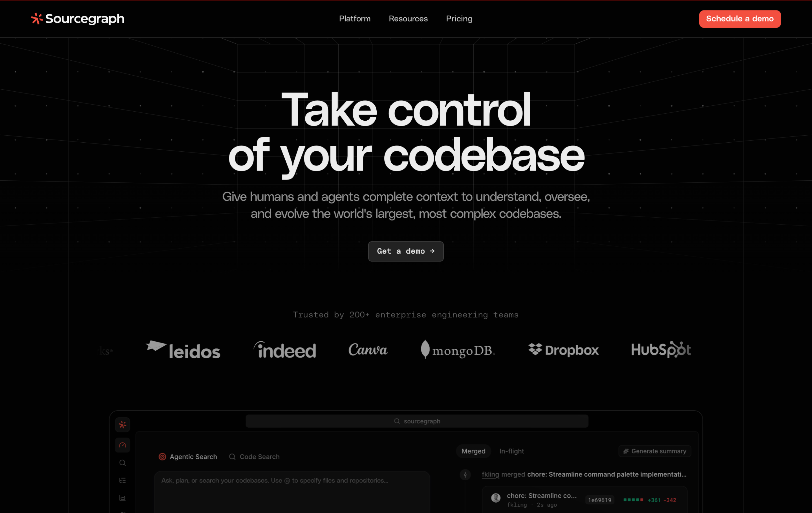
Task: Click the commit node icon in timeline
Action: (465, 475)
